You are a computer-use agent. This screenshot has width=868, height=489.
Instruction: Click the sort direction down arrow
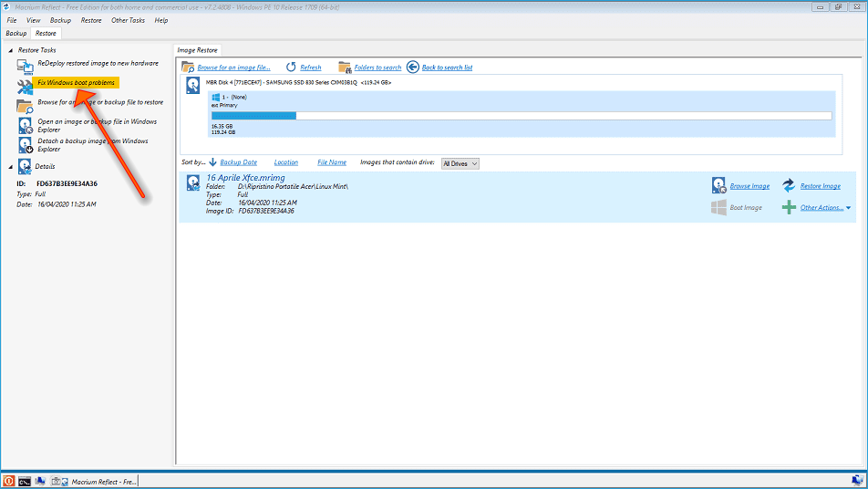pos(212,162)
